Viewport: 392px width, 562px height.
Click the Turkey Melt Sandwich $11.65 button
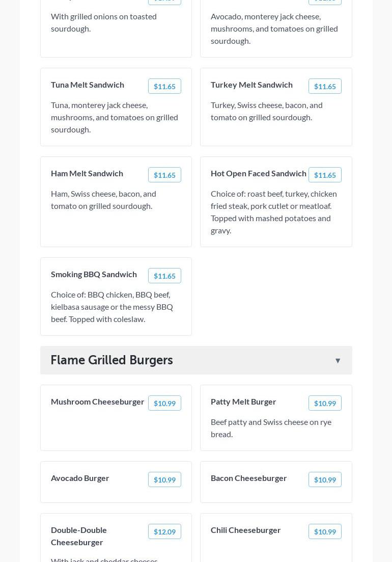click(x=325, y=87)
